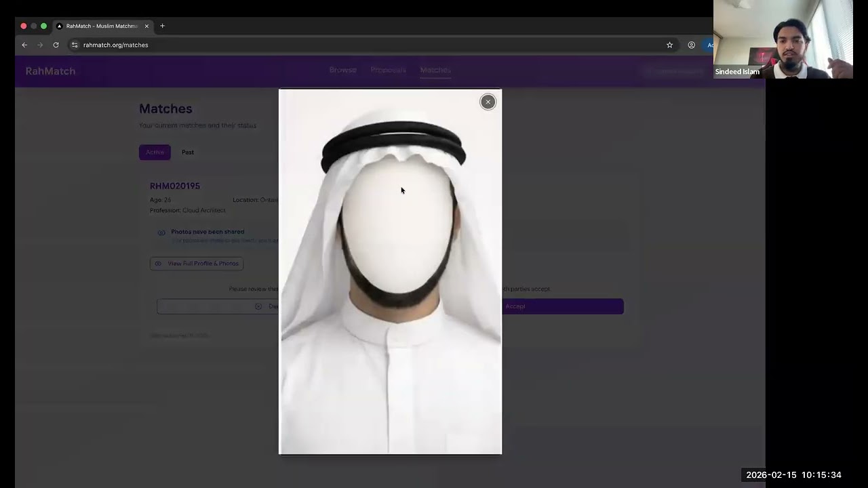Click match ID RHM020195
This screenshot has height=488, width=868.
click(175, 186)
